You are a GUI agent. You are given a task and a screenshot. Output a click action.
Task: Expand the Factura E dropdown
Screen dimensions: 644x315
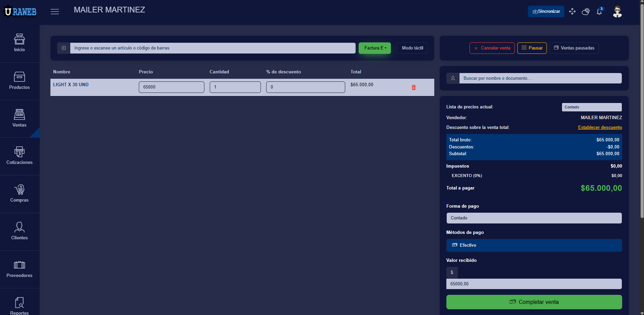click(374, 48)
